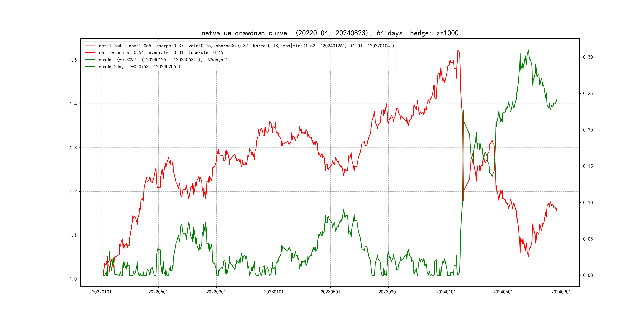644x322 pixels.
Task: Click the left y-axis tick label 1.5
Action: (x=73, y=60)
